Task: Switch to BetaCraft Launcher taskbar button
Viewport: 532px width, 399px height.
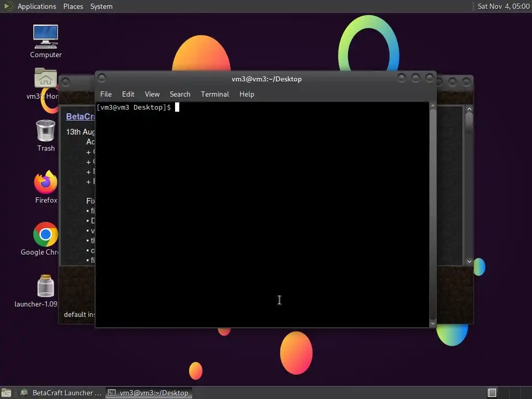Action: [61, 393]
